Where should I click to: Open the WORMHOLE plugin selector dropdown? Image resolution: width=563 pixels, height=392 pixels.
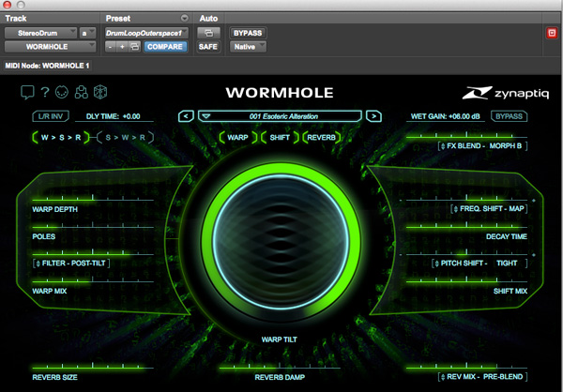pyautogui.click(x=50, y=47)
